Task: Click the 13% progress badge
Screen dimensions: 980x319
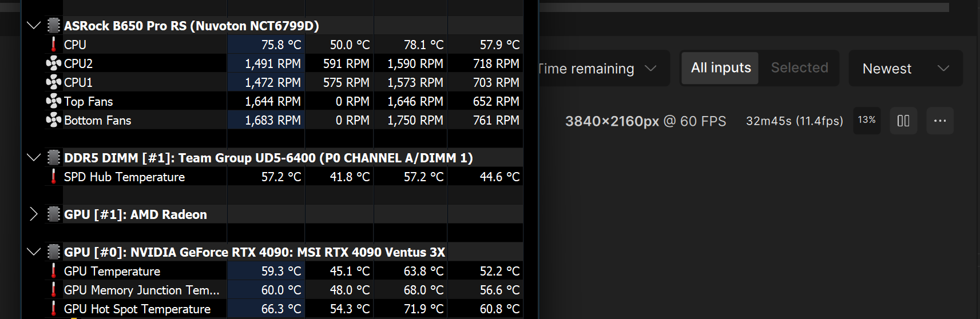Action: pyautogui.click(x=867, y=121)
